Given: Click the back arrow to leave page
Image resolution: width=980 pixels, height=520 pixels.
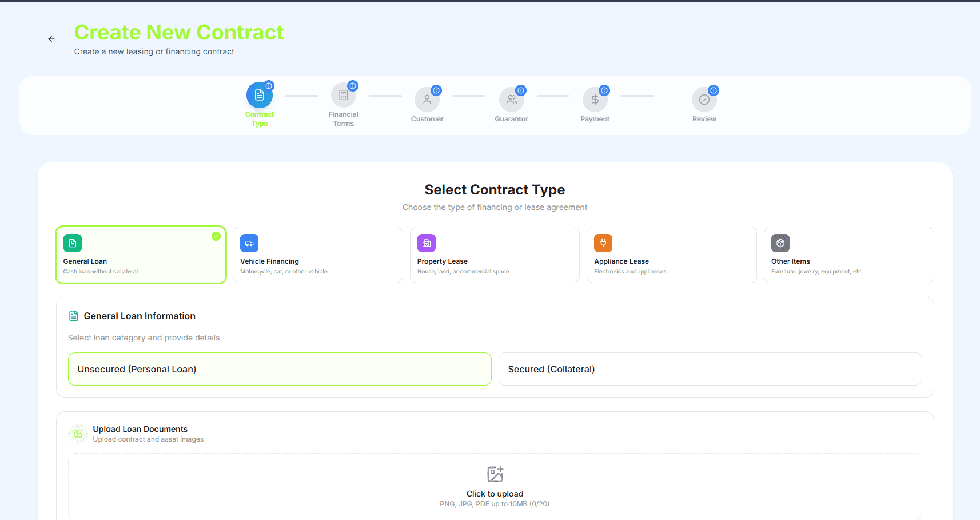Looking at the screenshot, I should (x=51, y=38).
